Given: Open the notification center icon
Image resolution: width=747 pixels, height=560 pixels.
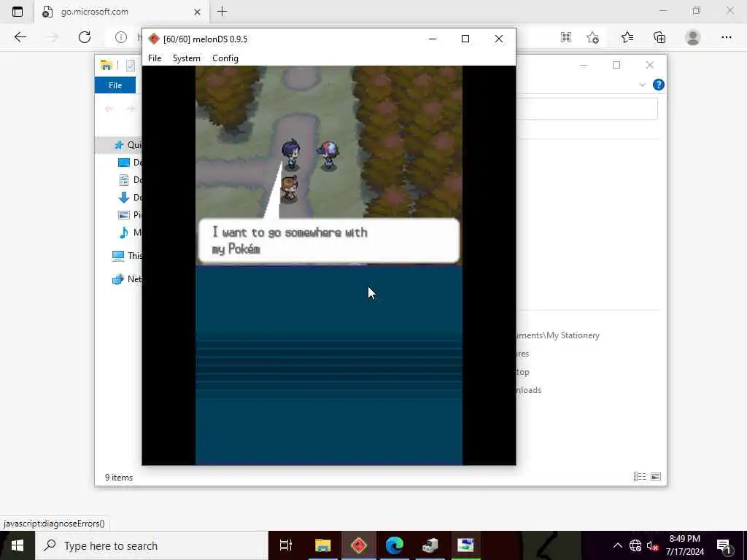Looking at the screenshot, I should [x=724, y=545].
